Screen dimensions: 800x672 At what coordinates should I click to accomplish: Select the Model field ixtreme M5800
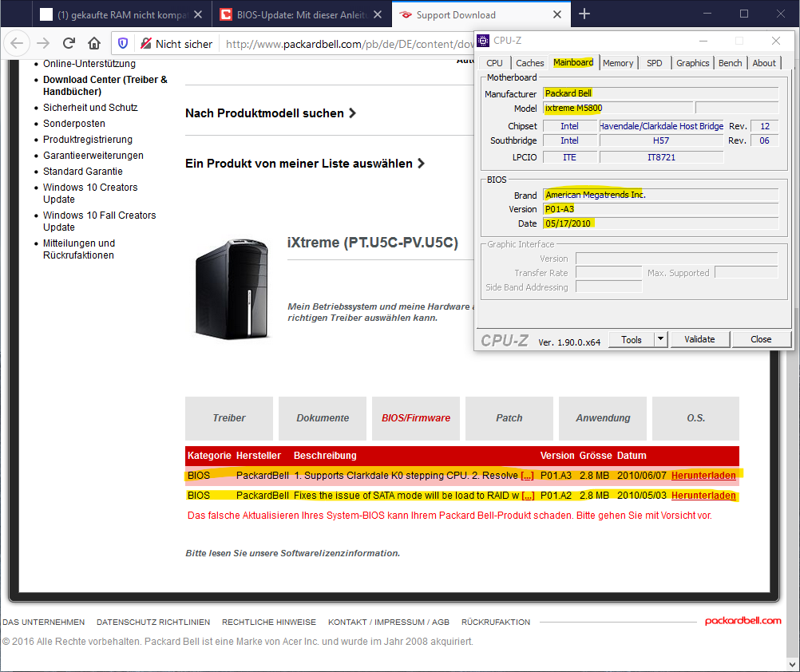[x=618, y=108]
